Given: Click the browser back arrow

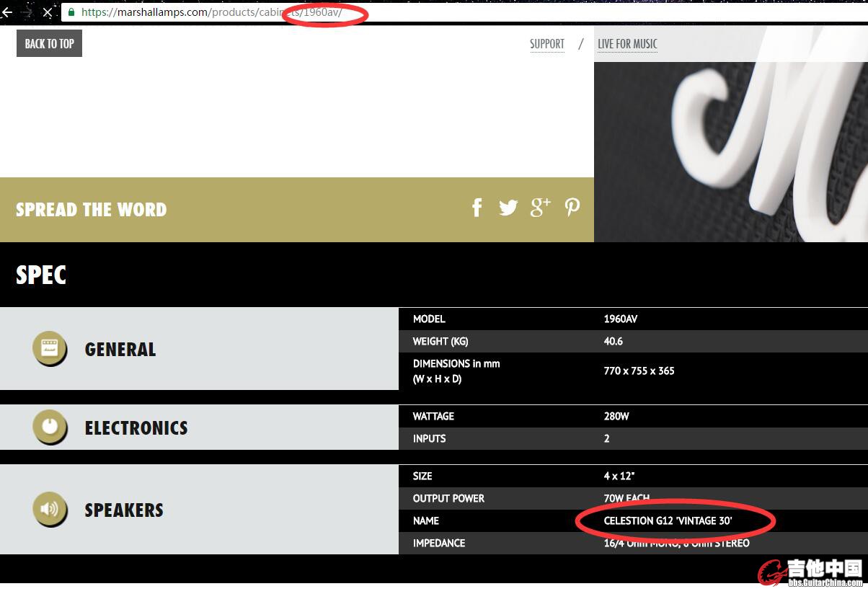Looking at the screenshot, I should click(x=6, y=12).
